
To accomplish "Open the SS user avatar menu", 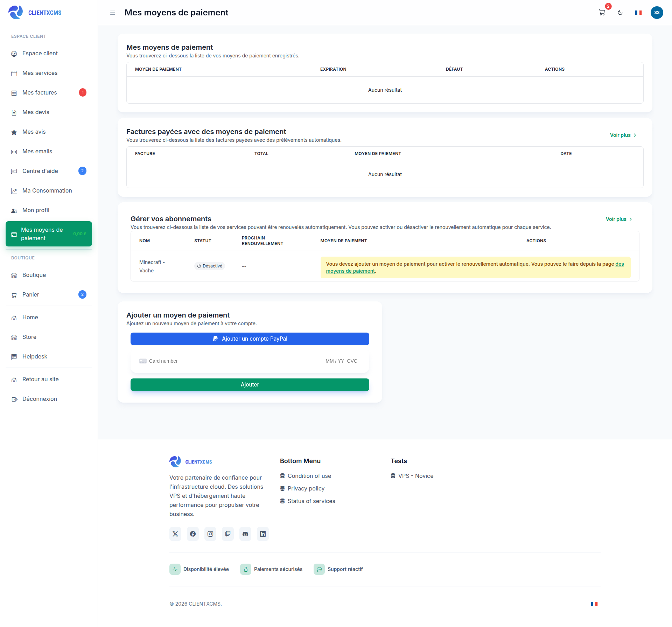I will point(657,13).
